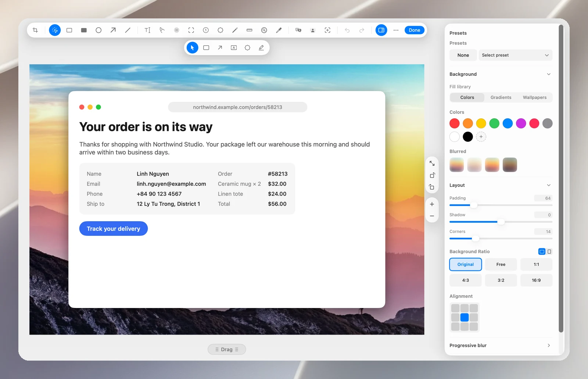Image resolution: width=588 pixels, height=379 pixels.
Task: Select the pixelate blur tool
Action: [x=176, y=30]
